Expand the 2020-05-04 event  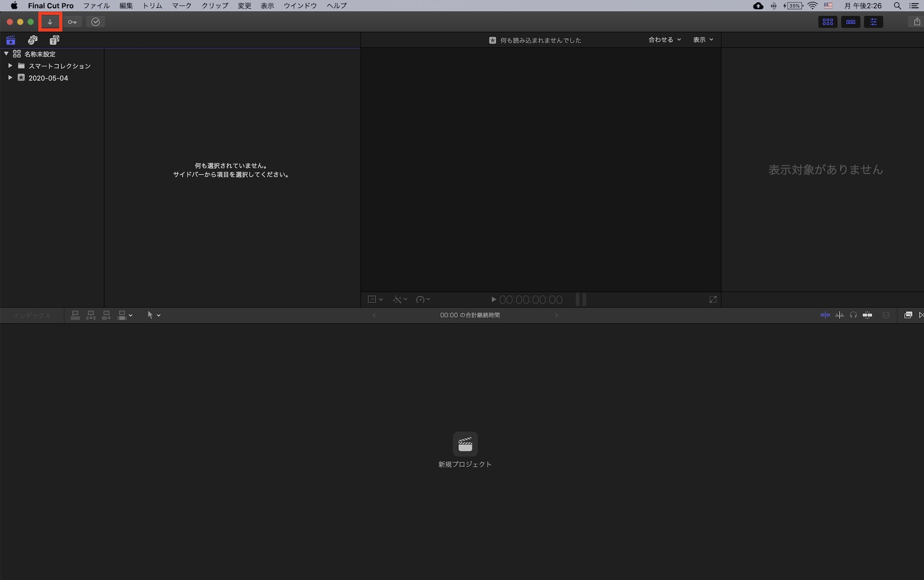point(10,78)
